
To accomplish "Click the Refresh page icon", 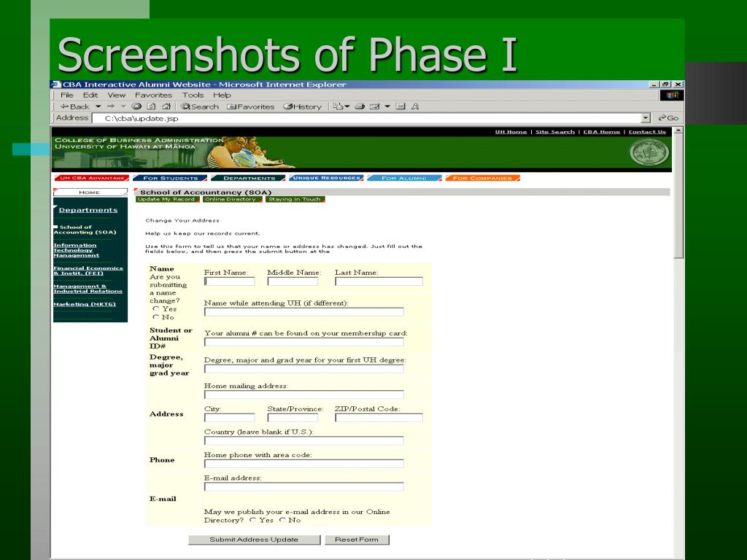I will coord(151,106).
